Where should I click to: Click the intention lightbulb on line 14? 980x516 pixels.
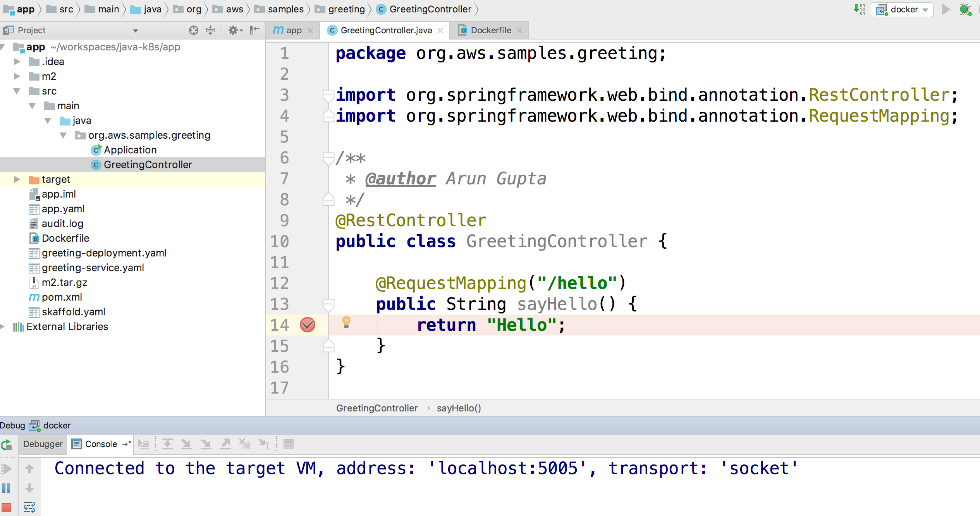point(346,322)
